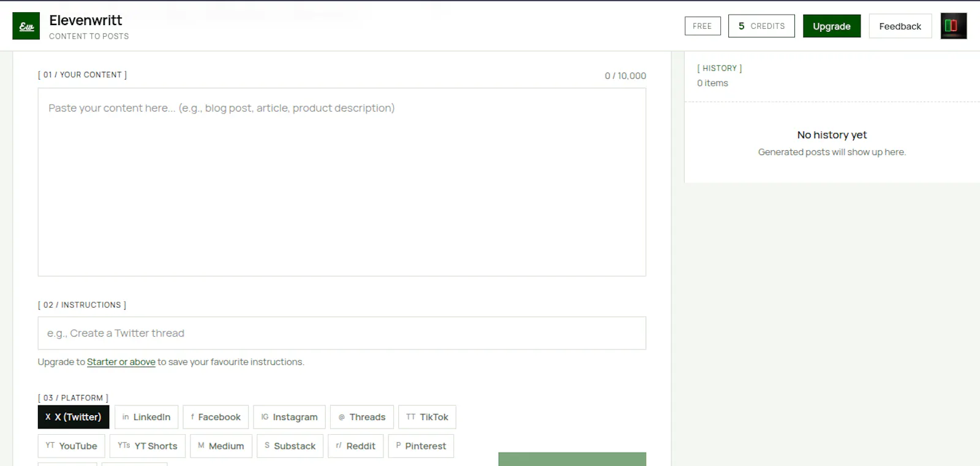Focus the Paste your content text area
Viewport: 980px width, 466px height.
342,182
